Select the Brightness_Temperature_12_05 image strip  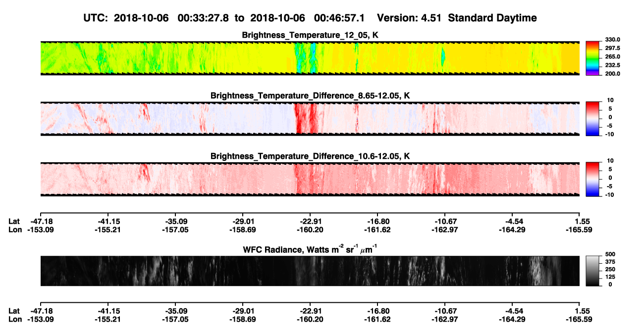coord(310,58)
